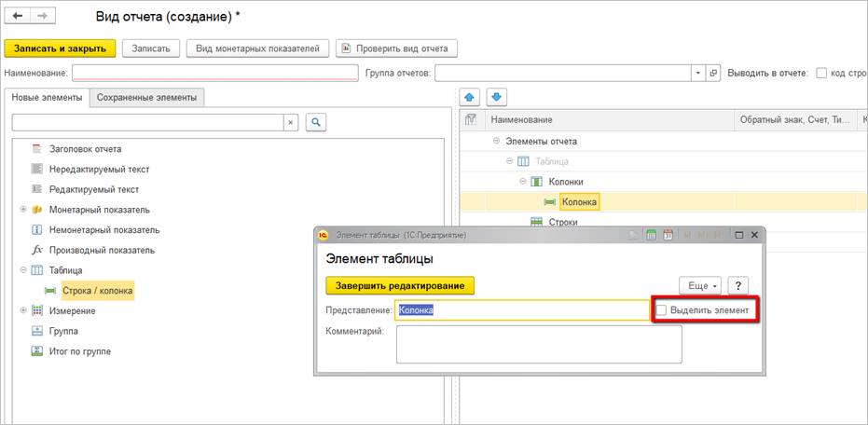Click the Записать button

tap(151, 48)
